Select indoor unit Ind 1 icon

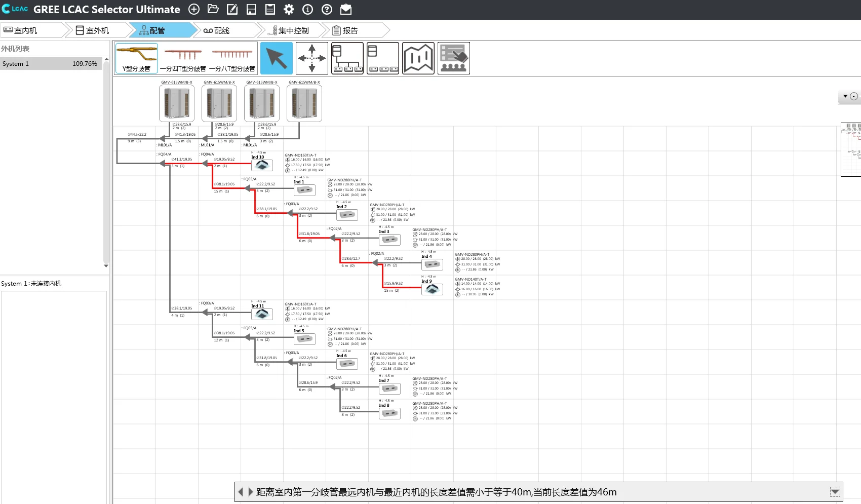coord(304,190)
